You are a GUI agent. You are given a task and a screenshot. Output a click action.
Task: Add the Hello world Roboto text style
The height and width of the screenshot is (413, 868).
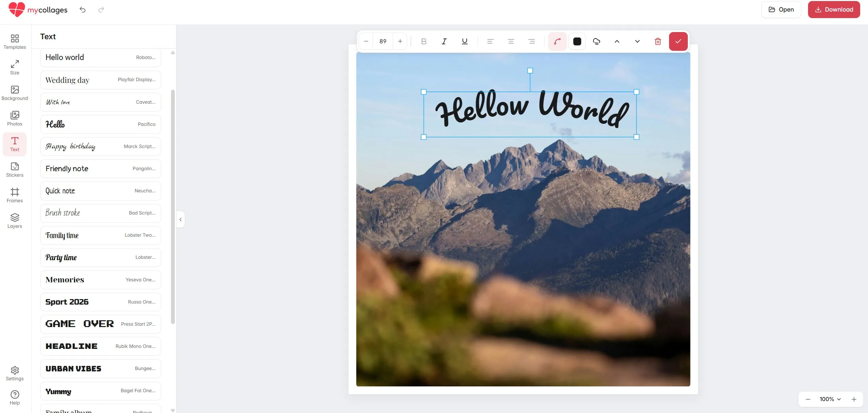pos(100,57)
